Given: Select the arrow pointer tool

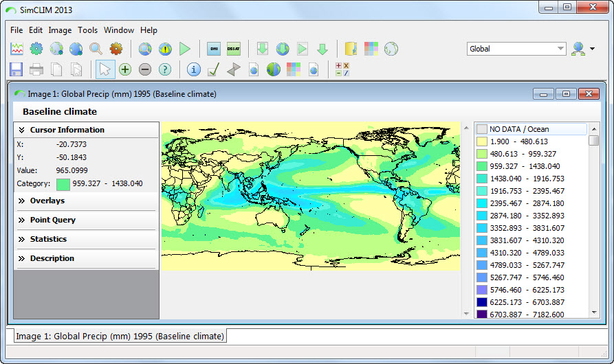Looking at the screenshot, I should (105, 69).
